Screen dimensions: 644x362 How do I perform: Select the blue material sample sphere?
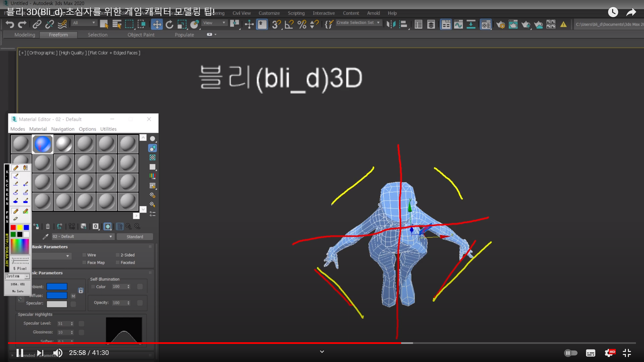click(x=43, y=144)
